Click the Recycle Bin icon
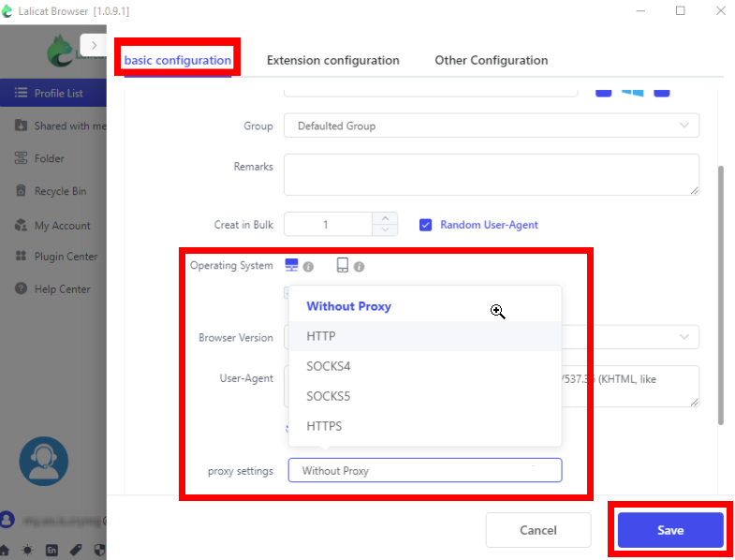735x560 pixels. [21, 190]
